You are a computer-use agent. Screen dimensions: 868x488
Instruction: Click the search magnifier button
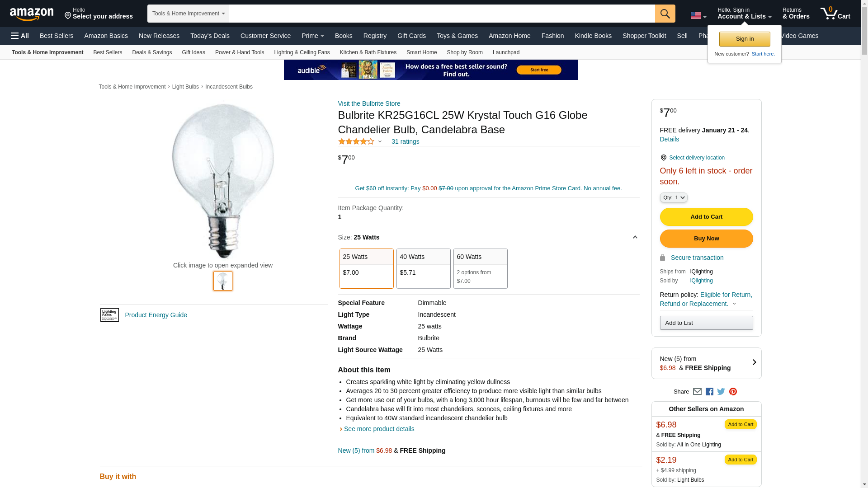click(665, 14)
